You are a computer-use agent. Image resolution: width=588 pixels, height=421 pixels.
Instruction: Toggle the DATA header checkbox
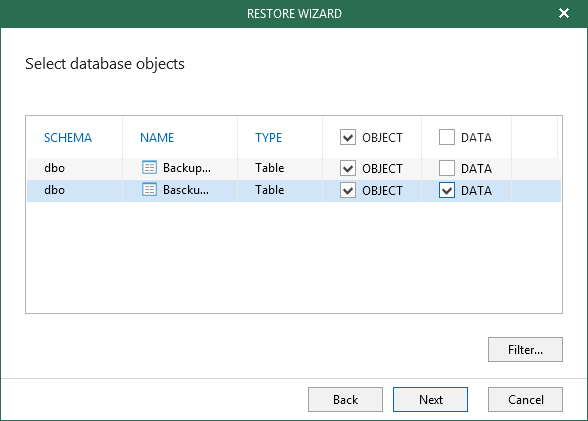pyautogui.click(x=447, y=137)
